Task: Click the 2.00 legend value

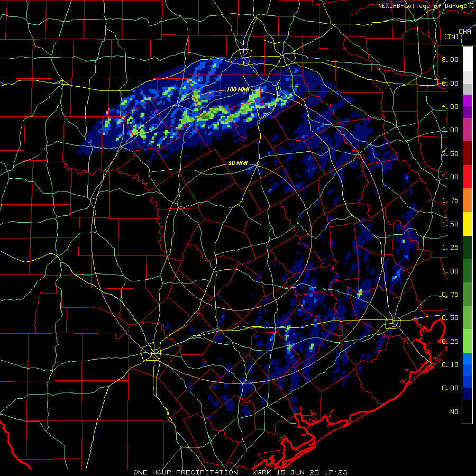Action: click(x=450, y=177)
